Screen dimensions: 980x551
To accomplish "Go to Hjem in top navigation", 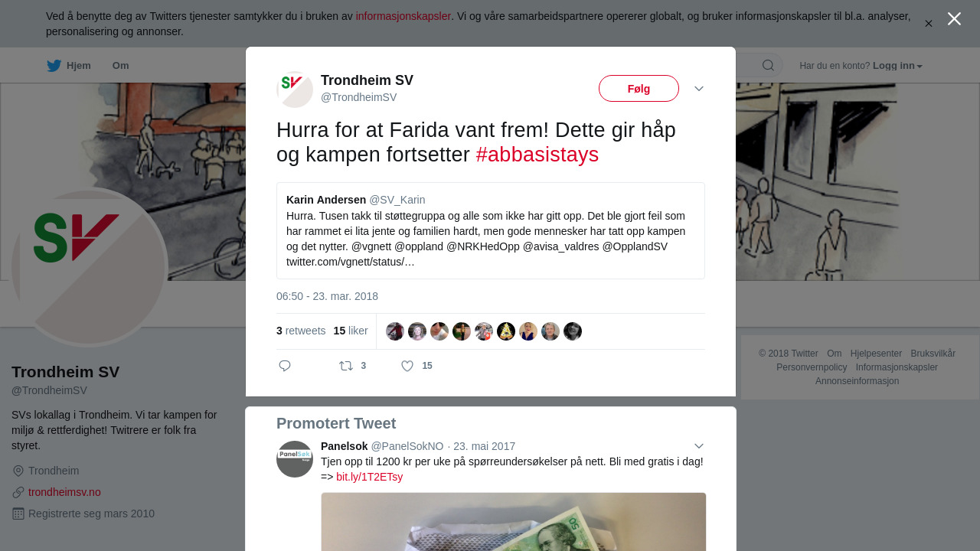I will tap(78, 66).
